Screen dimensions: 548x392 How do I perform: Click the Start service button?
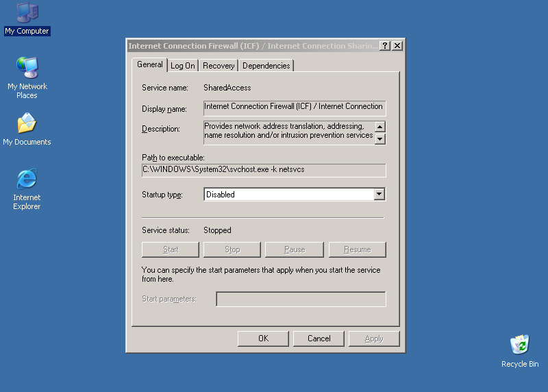(x=171, y=249)
